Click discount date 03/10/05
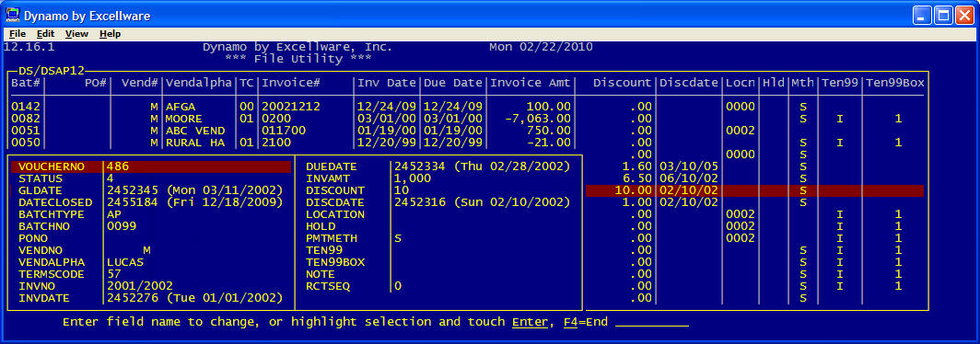This screenshot has width=980, height=344. (x=689, y=166)
